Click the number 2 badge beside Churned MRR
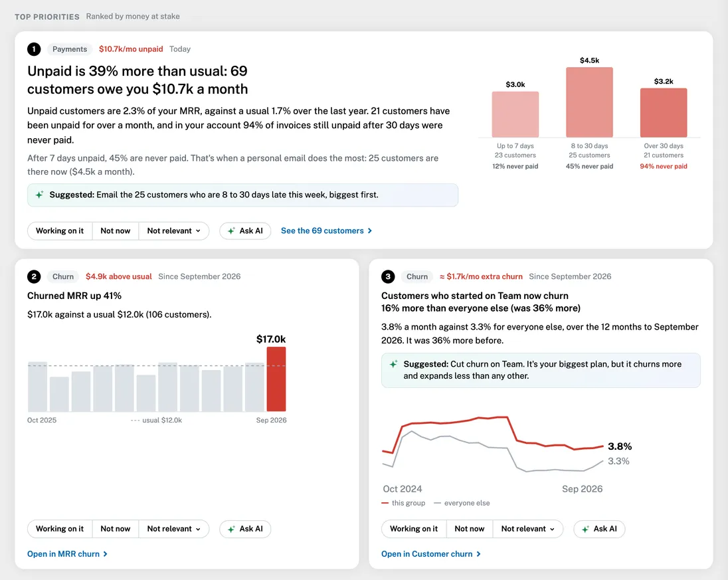The image size is (728, 580). coord(34,277)
